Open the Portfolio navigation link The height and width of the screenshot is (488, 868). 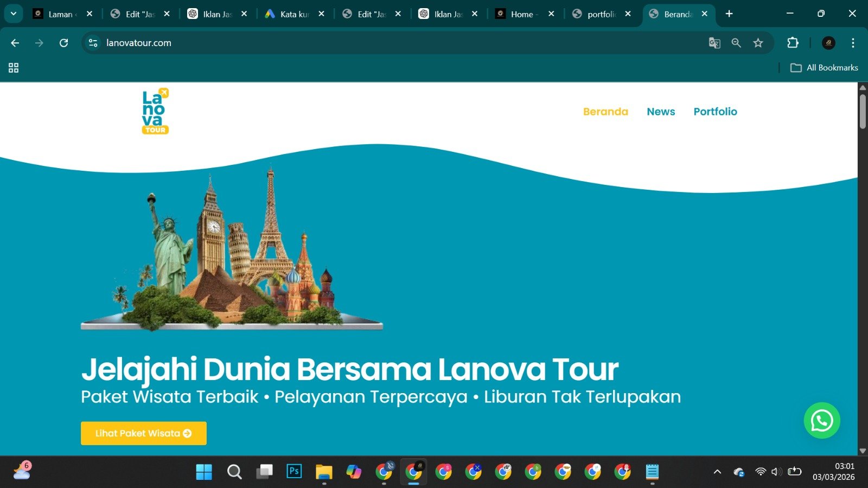[x=715, y=112]
